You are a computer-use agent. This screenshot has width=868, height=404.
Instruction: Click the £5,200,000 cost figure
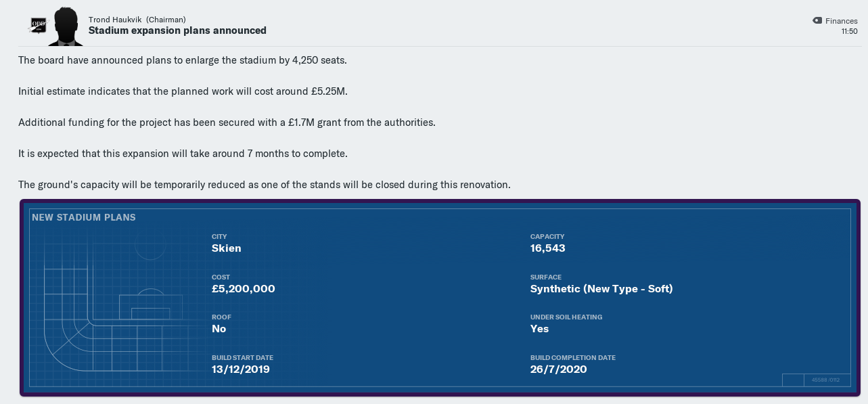click(244, 289)
